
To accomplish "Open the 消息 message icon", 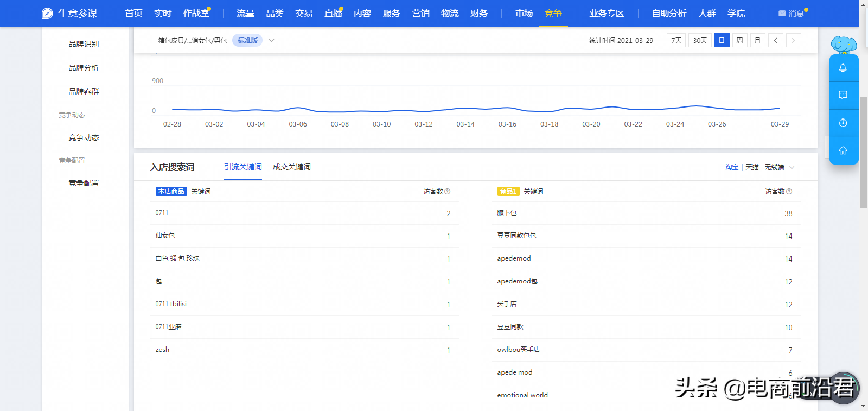I will pos(782,14).
